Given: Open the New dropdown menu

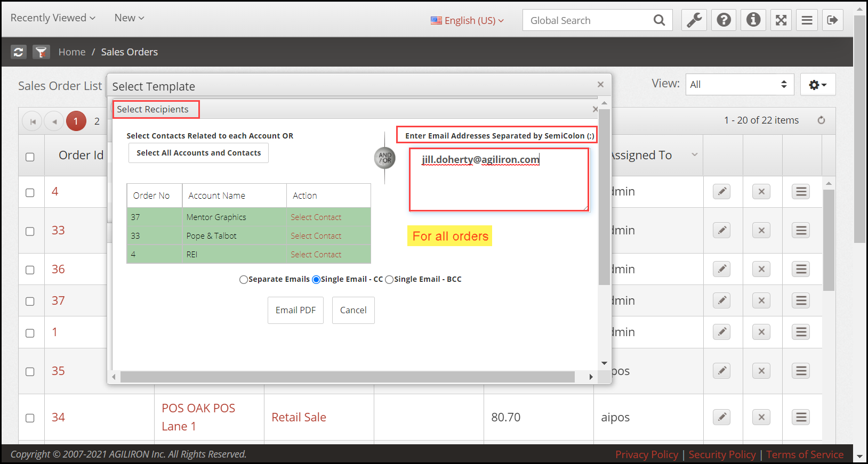Looking at the screenshot, I should click(129, 18).
